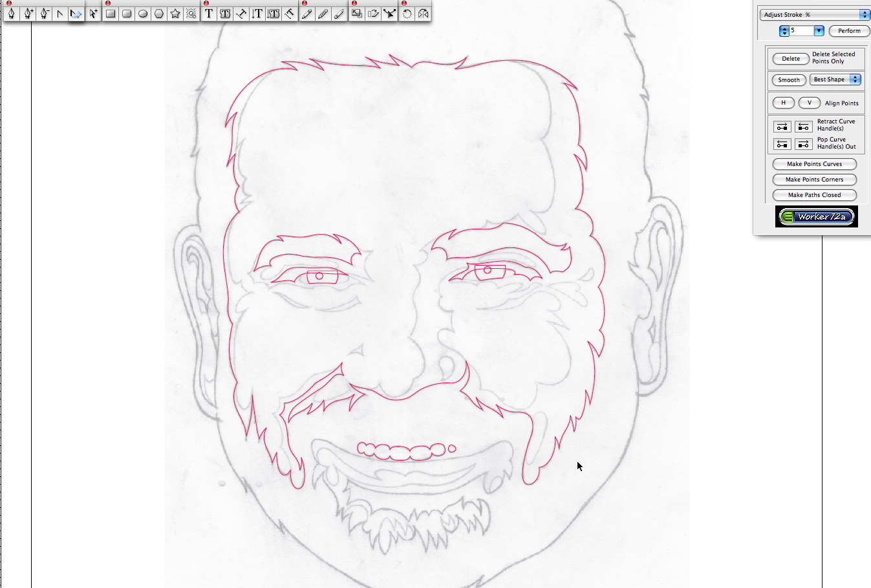Select the Vertical Type tool
871x588 pixels.
257,13
